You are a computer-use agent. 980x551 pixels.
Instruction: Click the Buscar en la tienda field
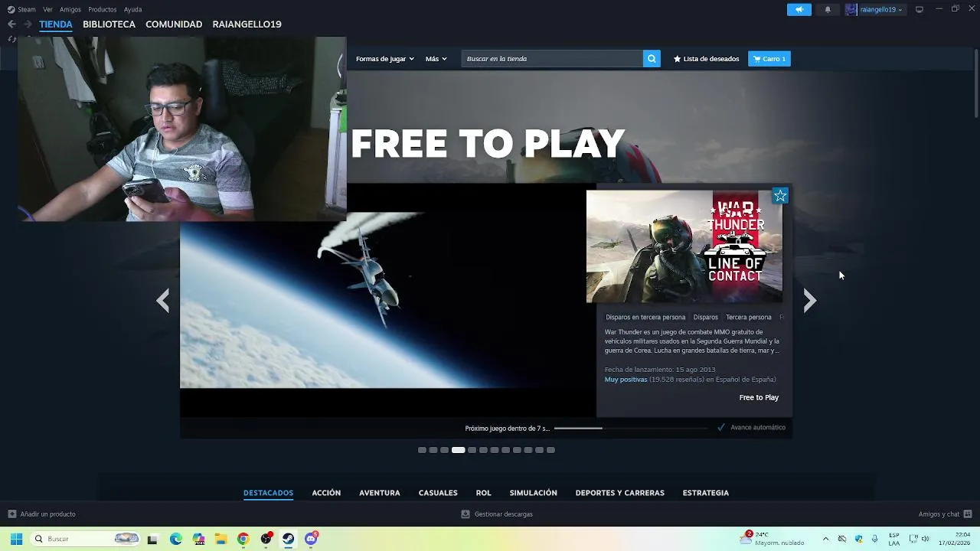pyautogui.click(x=552, y=59)
